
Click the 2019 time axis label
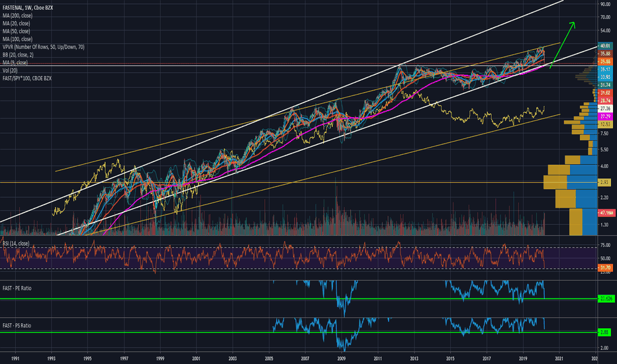(x=523, y=359)
